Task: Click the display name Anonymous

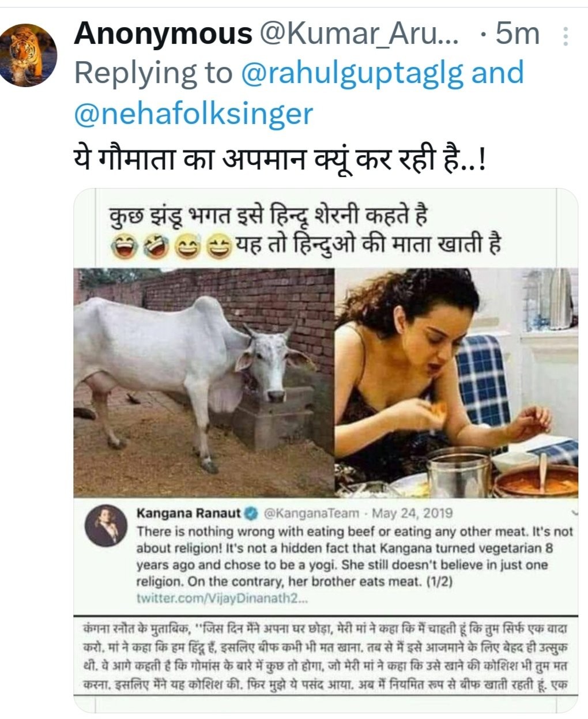Action: (x=163, y=35)
